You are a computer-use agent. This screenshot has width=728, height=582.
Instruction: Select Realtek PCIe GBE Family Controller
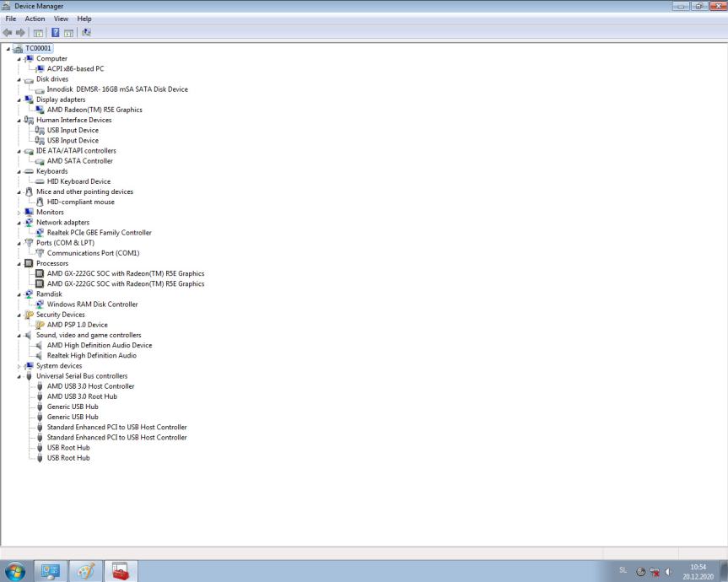(99, 233)
